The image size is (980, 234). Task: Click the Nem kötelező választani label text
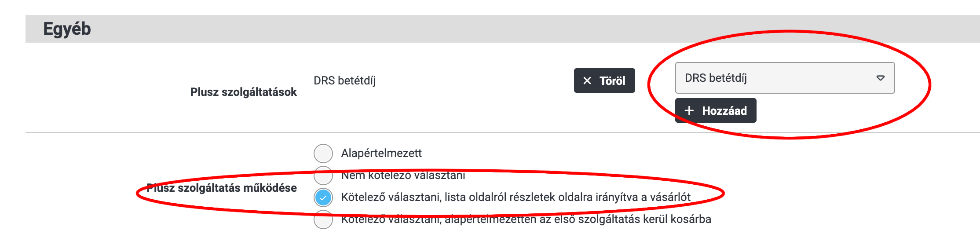tap(403, 175)
